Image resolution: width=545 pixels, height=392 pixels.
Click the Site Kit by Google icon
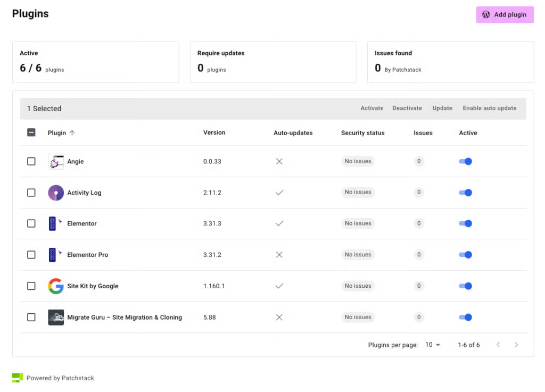[56, 286]
